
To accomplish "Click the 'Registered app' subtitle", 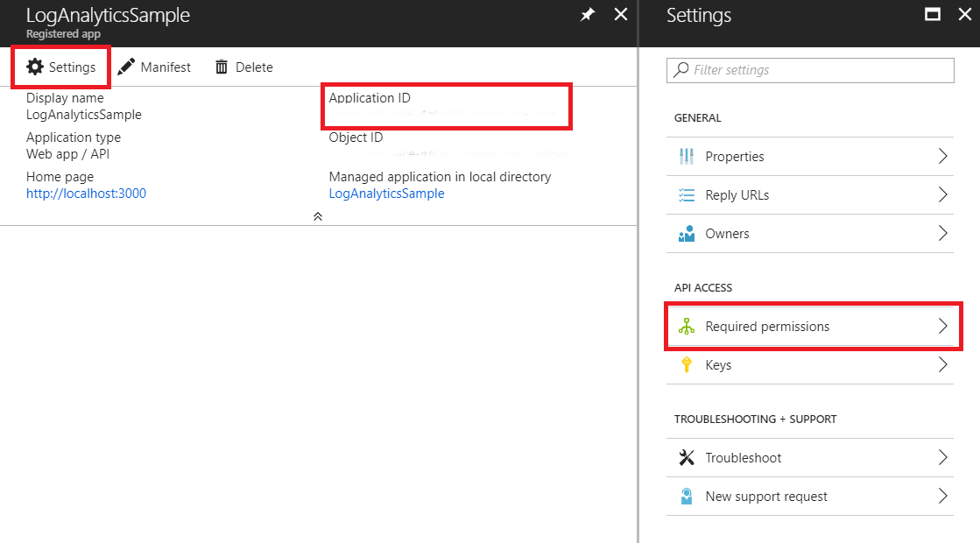I will point(63,34).
